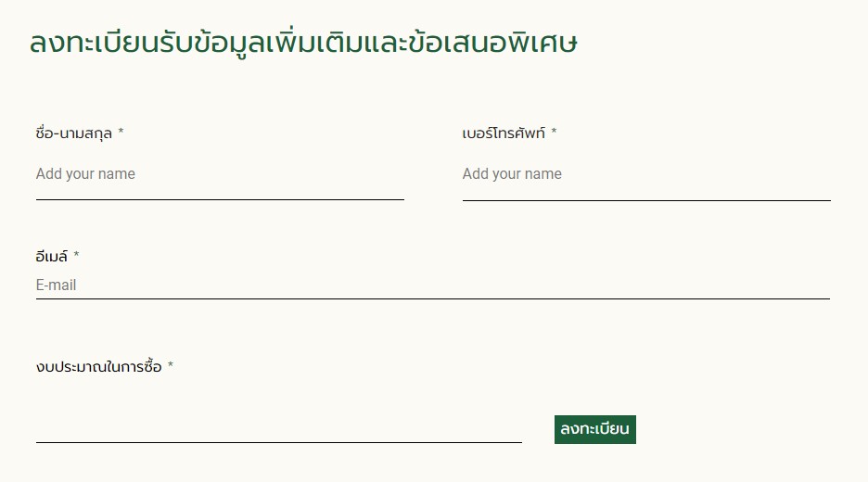Select the งบประมาณในการซื้อ budget input field

(x=278, y=428)
